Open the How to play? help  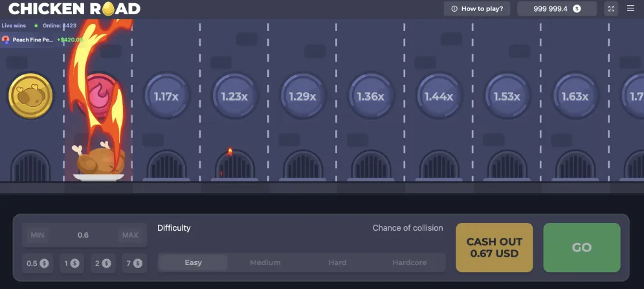[477, 9]
